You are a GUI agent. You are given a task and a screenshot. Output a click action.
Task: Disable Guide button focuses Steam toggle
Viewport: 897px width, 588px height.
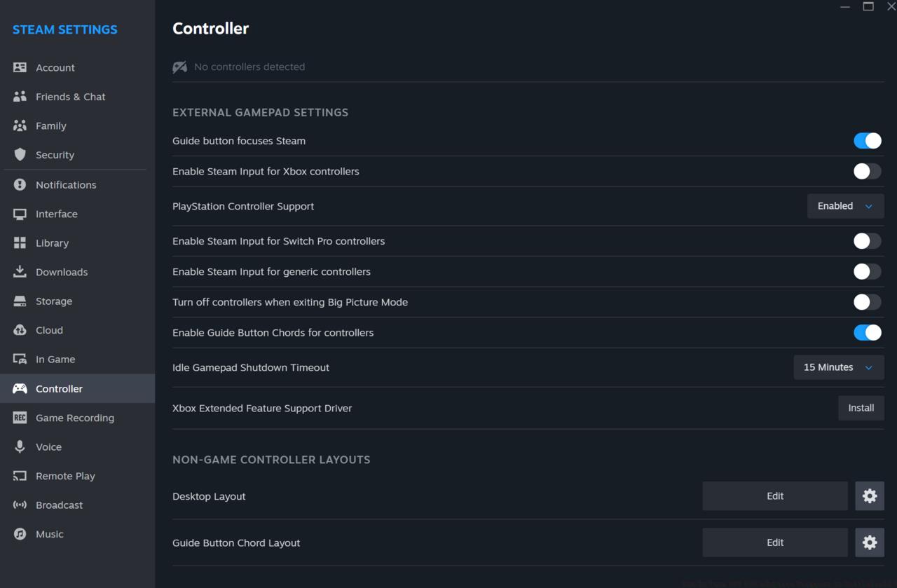(x=867, y=141)
